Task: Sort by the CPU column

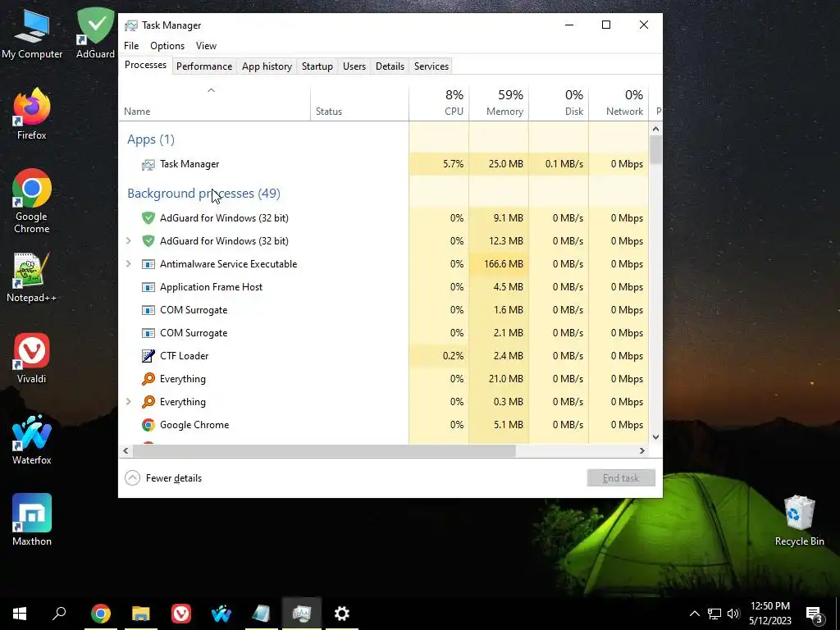Action: click(x=439, y=103)
